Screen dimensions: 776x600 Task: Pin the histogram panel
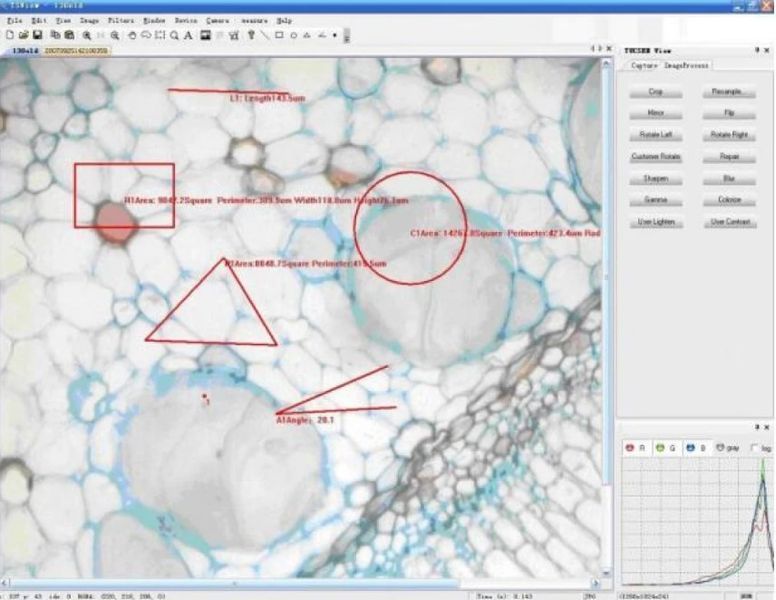757,427
